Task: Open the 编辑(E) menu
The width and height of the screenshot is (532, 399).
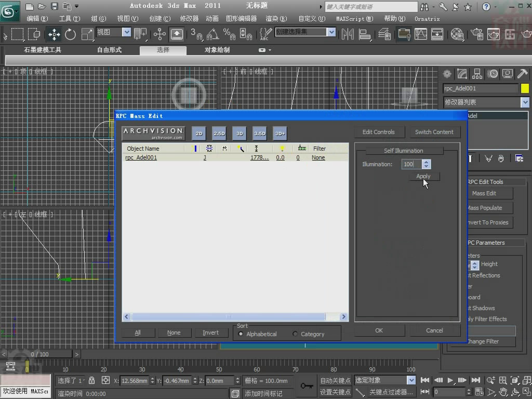Action: click(x=37, y=19)
